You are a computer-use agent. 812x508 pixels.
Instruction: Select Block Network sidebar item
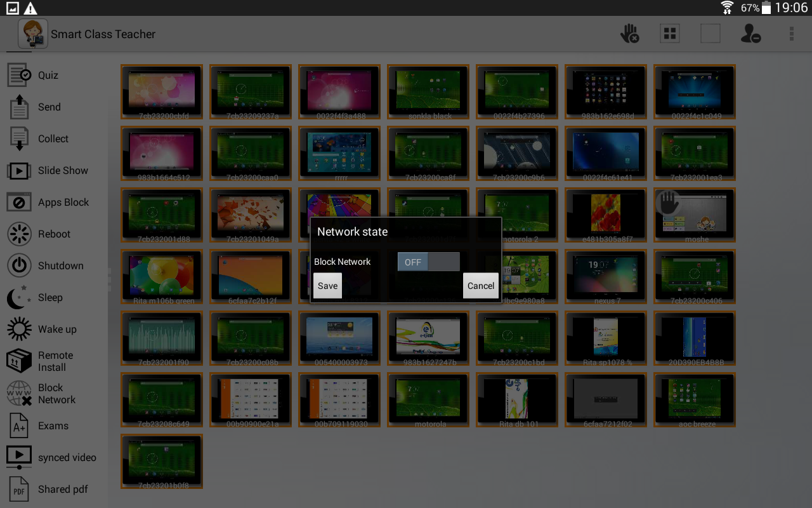pos(56,394)
